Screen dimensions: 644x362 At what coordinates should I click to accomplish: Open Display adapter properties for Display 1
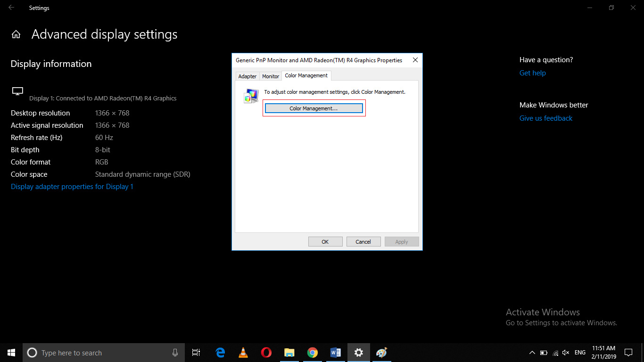[x=72, y=186]
